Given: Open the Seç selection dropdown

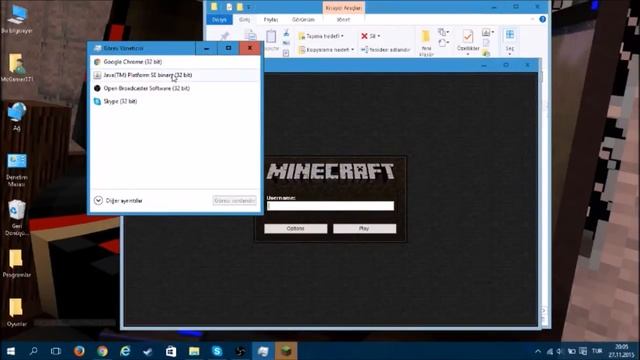Looking at the screenshot, I should (510, 41).
